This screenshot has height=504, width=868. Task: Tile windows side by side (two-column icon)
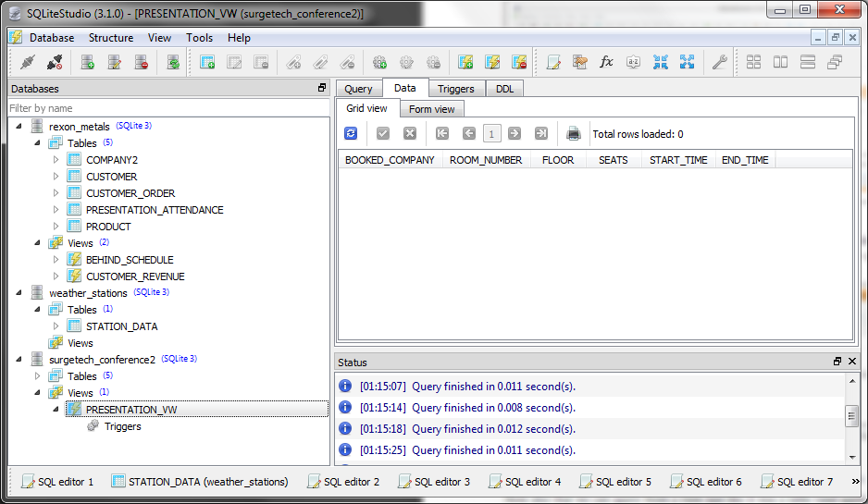coord(780,62)
